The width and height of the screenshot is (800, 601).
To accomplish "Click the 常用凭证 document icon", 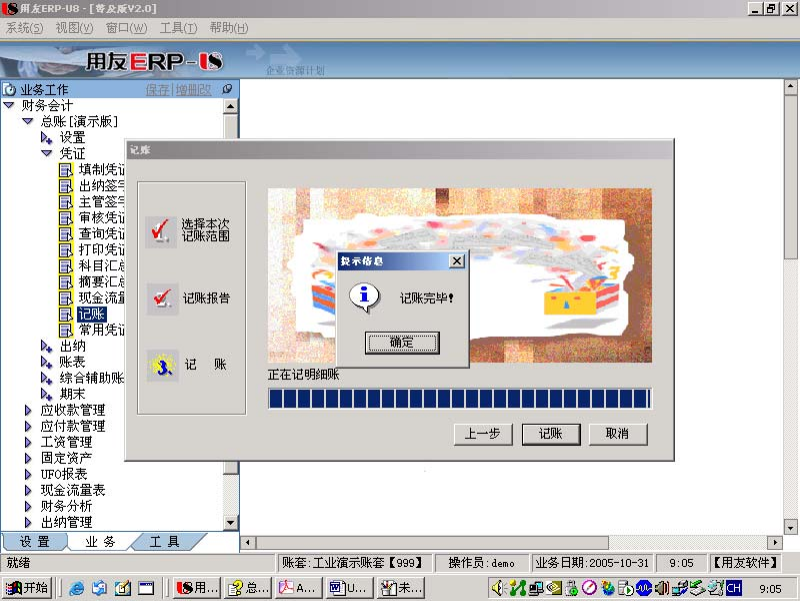I will click(66, 330).
